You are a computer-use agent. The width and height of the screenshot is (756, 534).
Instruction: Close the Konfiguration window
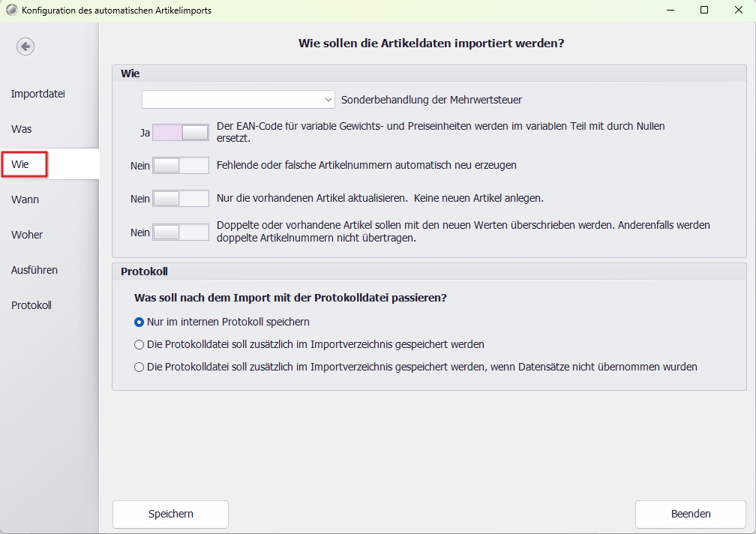point(738,10)
